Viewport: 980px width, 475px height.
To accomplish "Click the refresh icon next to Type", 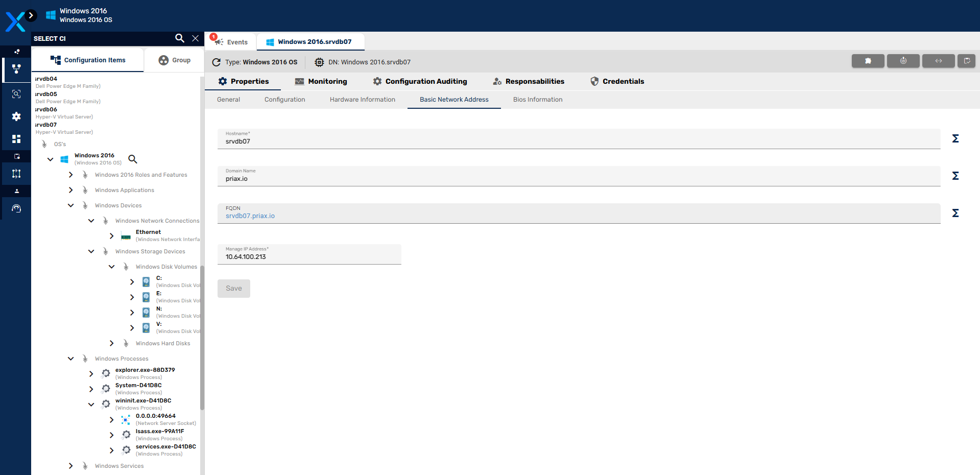I will click(x=217, y=62).
